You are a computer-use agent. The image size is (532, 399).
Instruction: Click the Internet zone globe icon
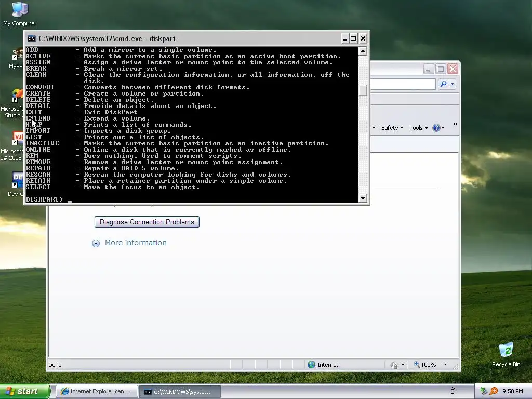[311, 365]
